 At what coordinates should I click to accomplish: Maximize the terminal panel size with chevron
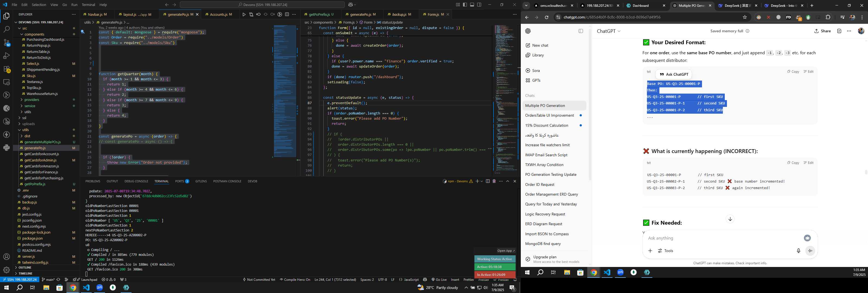[x=508, y=181]
